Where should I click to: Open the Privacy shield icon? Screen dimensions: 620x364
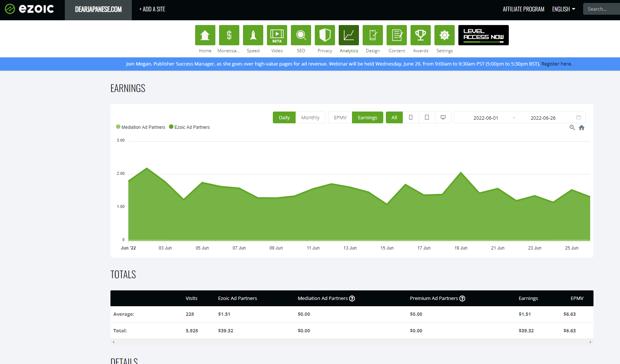[x=325, y=35]
